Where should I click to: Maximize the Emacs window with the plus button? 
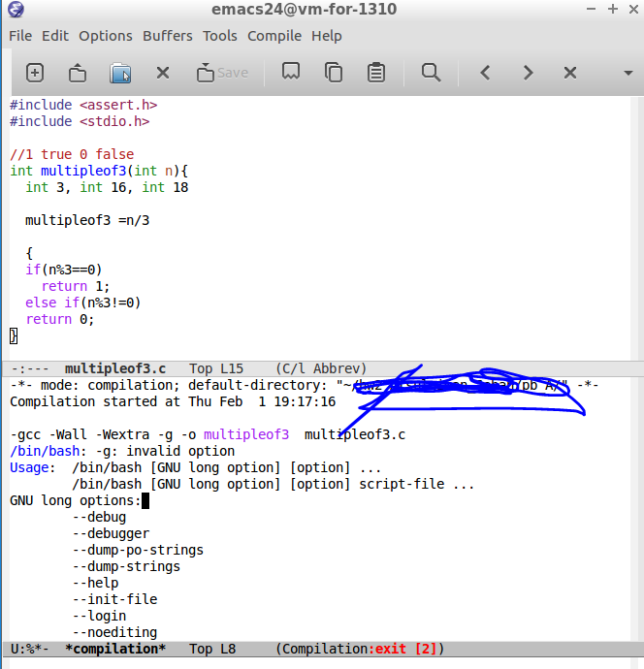[x=613, y=9]
